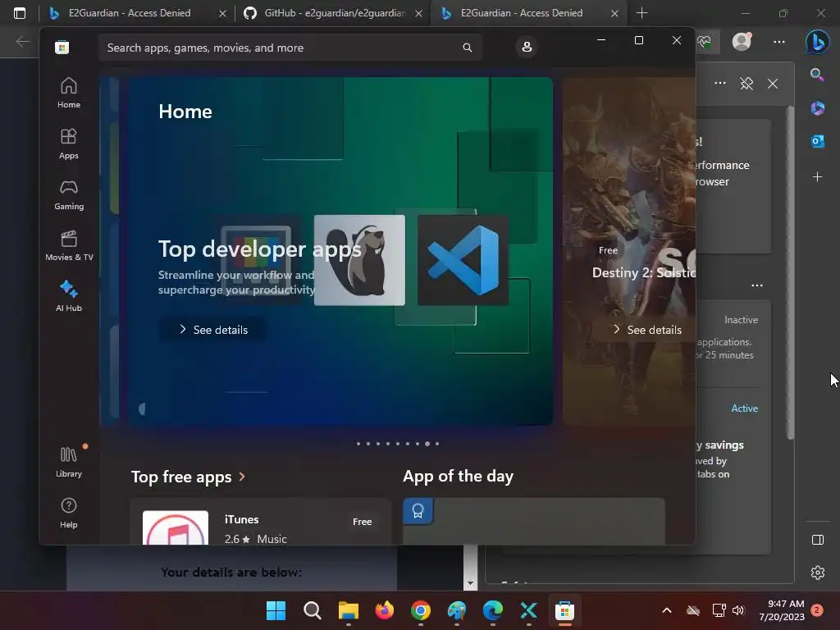Switch to first E2Guardian Access Denied tab
Viewport: 840px width, 630px height.
coord(129,13)
